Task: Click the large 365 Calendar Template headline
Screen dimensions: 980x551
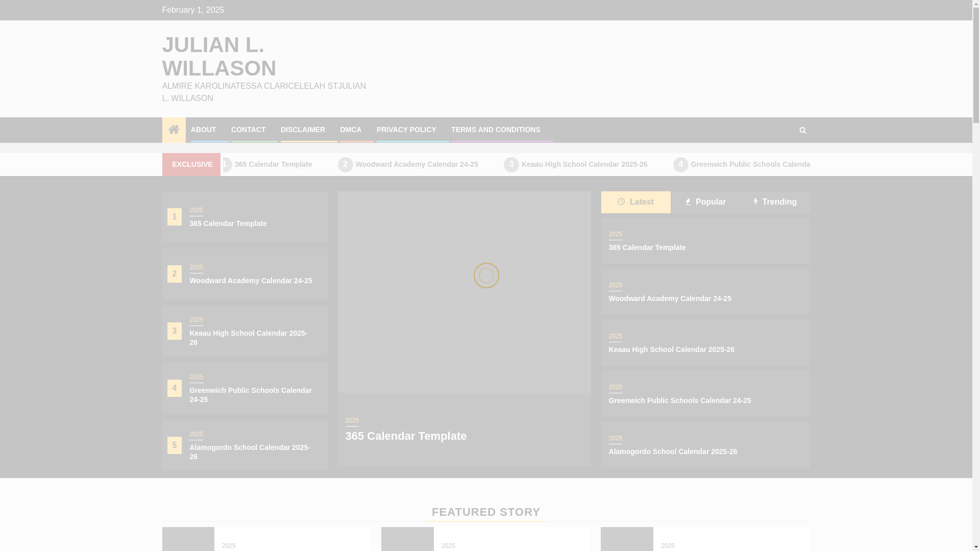Action: (406, 436)
